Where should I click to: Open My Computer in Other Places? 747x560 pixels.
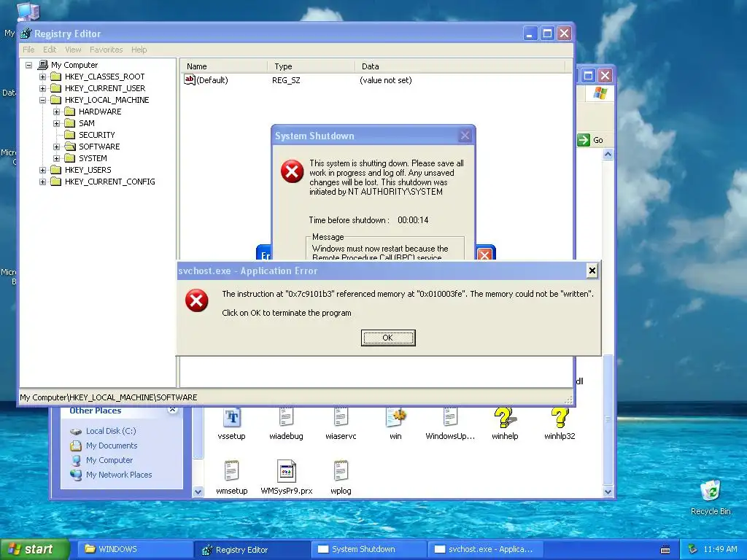(x=109, y=461)
